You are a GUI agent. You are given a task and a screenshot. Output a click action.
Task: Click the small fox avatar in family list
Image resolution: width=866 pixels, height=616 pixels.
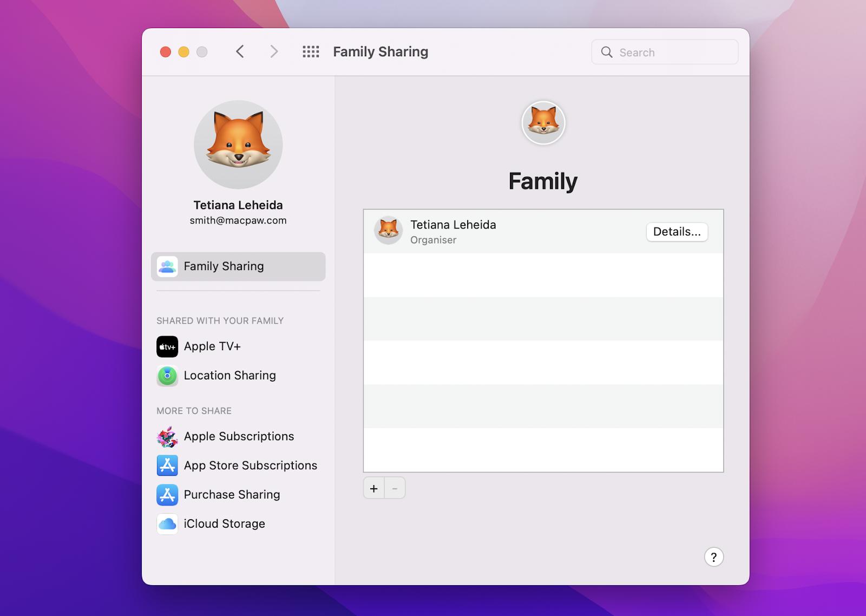tap(388, 231)
